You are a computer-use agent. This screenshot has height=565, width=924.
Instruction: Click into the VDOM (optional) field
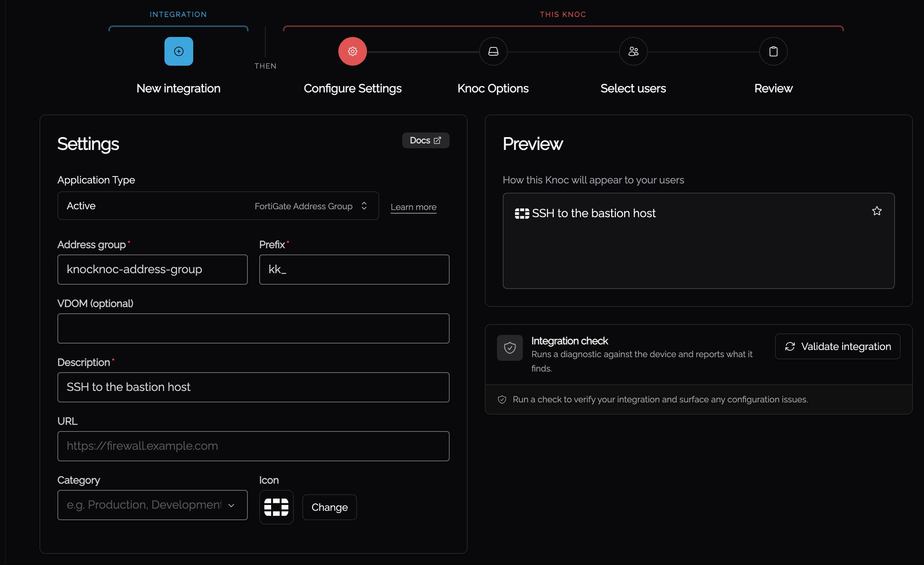click(253, 328)
